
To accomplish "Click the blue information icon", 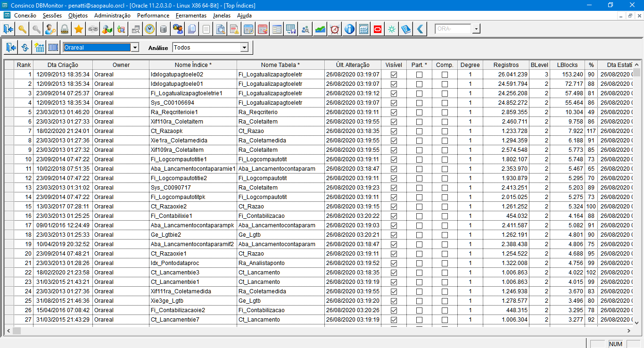I will click(349, 29).
